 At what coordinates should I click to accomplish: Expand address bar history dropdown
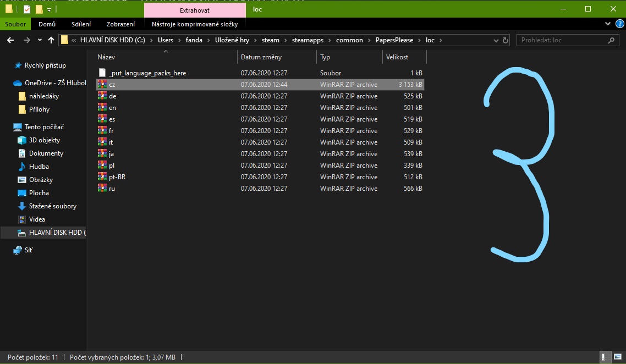tap(496, 40)
